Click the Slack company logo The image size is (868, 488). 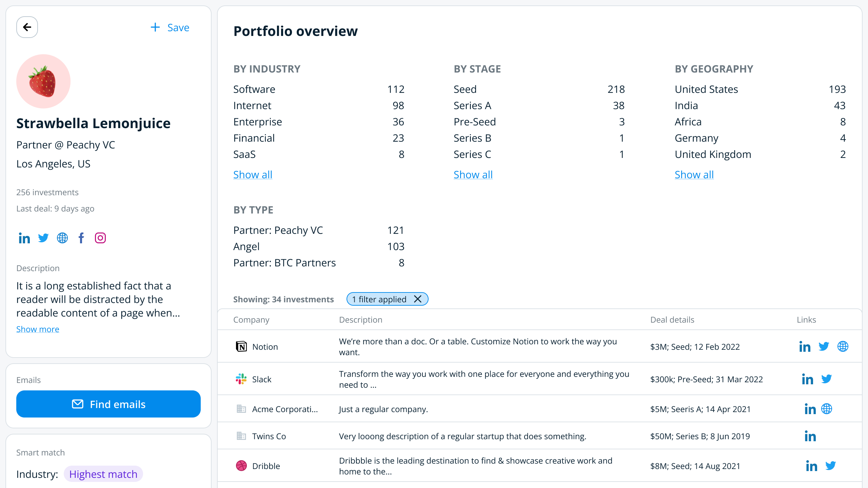pyautogui.click(x=241, y=379)
